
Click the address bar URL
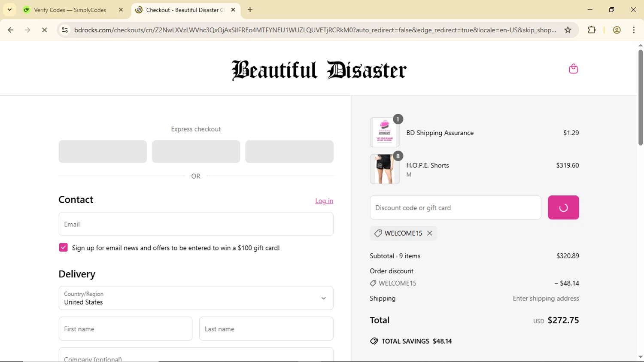point(315,30)
